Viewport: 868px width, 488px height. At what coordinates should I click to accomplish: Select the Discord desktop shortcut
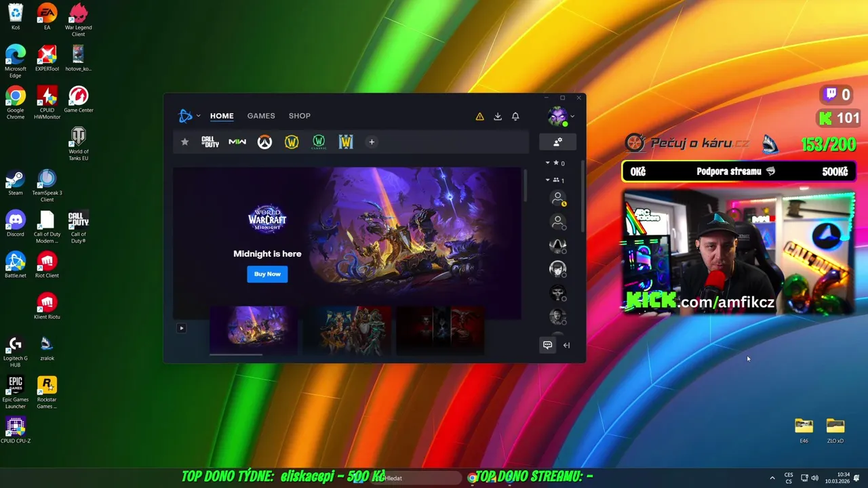16,224
